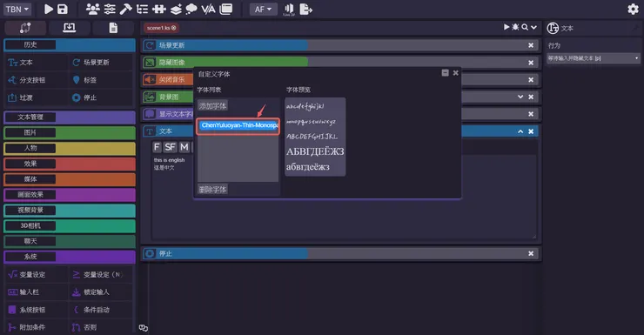Expand the 图片 category
644x335 pixels.
tap(70, 132)
